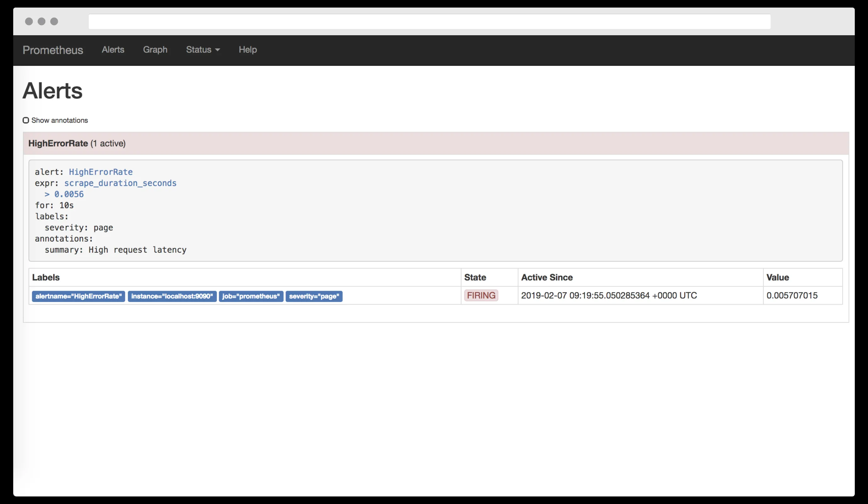Screen dimensions: 868x504
Task: Click the scrape_duration_seconds expression link
Action: pyautogui.click(x=120, y=183)
